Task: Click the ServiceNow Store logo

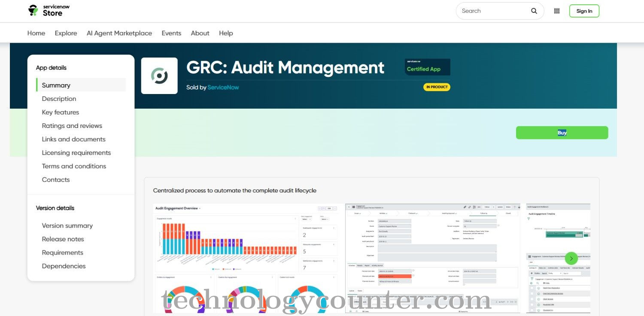Action: pos(47,10)
